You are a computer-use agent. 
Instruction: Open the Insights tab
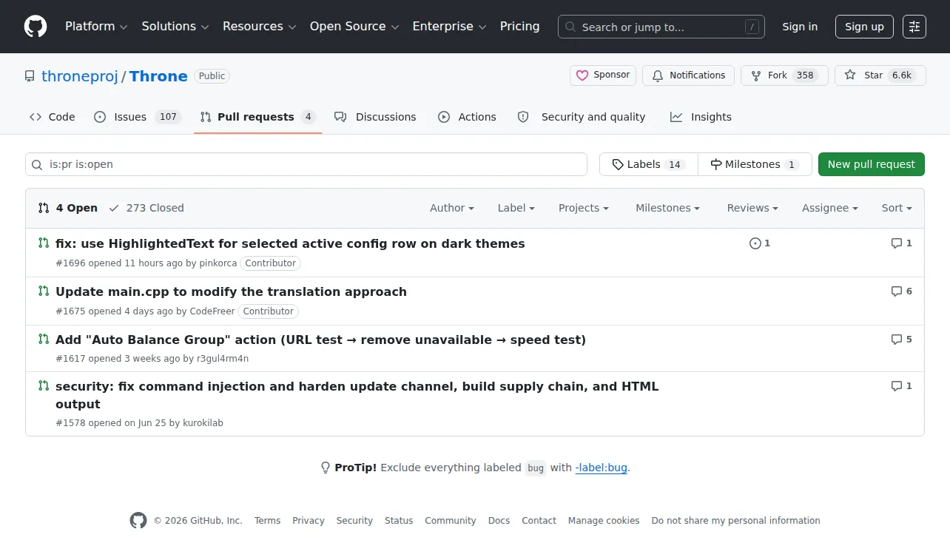[701, 117]
